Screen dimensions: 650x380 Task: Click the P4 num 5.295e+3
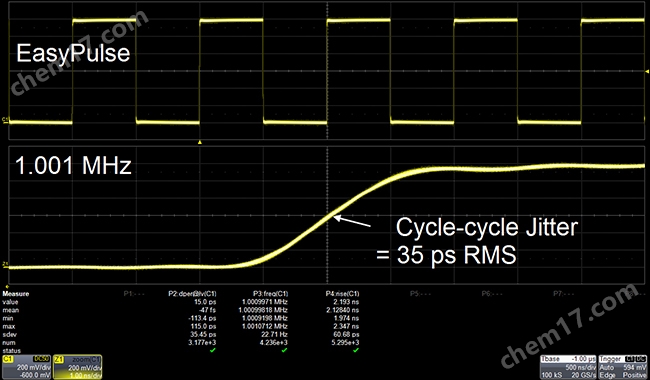tap(346, 343)
